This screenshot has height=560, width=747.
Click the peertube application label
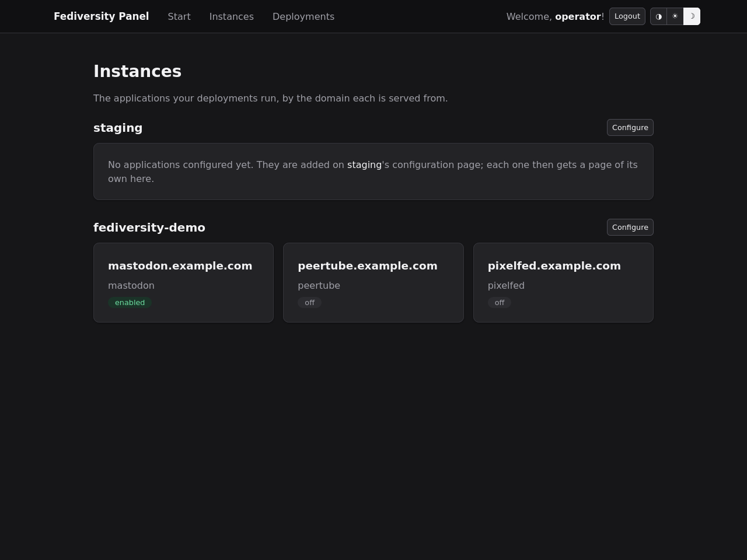(x=319, y=285)
